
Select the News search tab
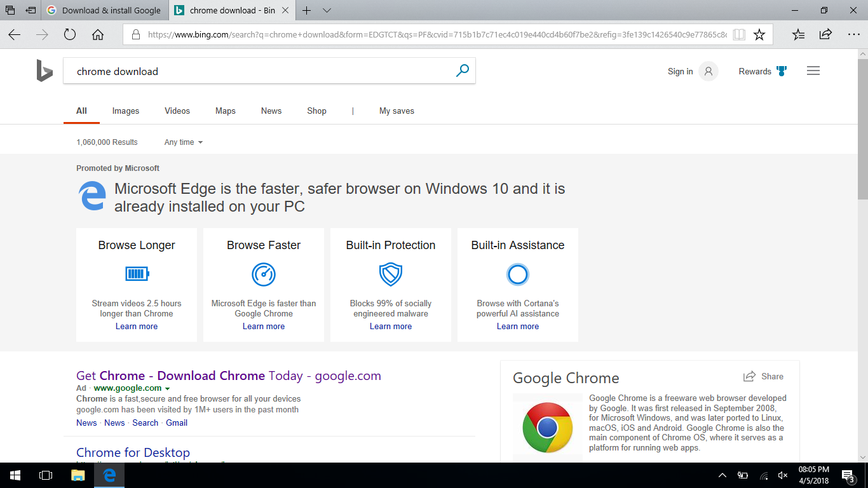pyautogui.click(x=271, y=111)
